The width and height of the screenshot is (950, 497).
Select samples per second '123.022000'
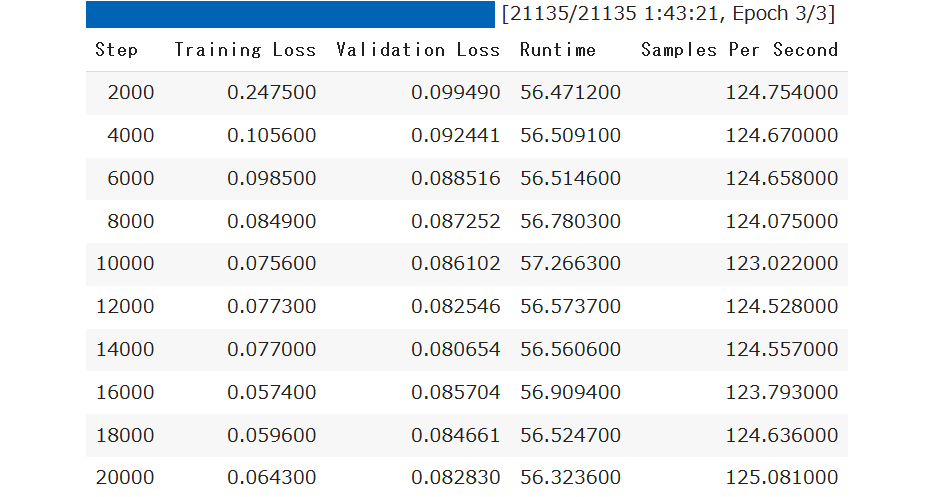782,264
